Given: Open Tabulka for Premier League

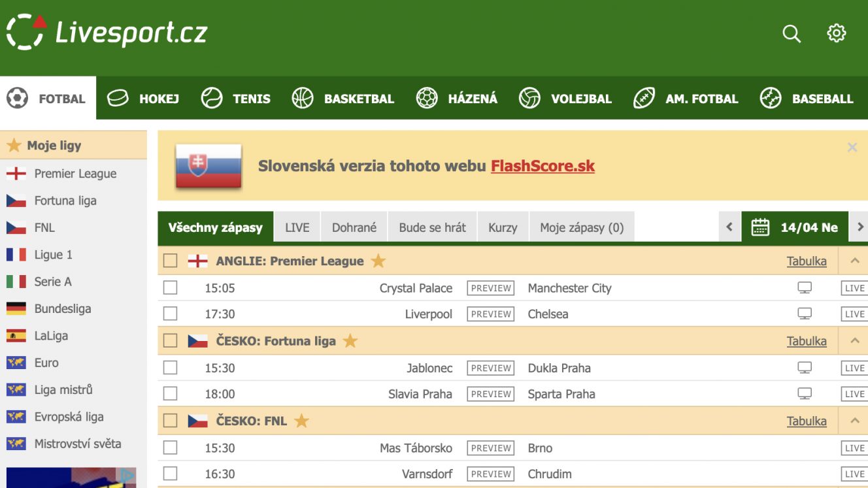Looking at the screenshot, I should tap(807, 261).
